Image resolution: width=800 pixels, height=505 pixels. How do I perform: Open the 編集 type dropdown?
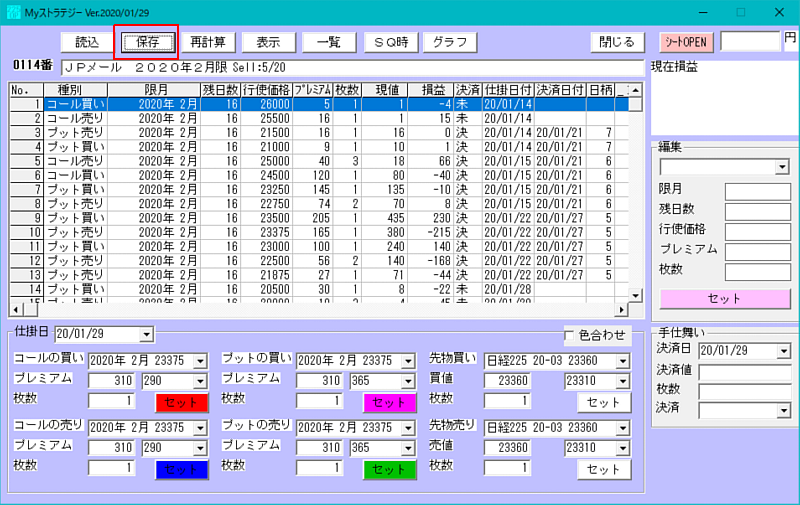coord(782,167)
